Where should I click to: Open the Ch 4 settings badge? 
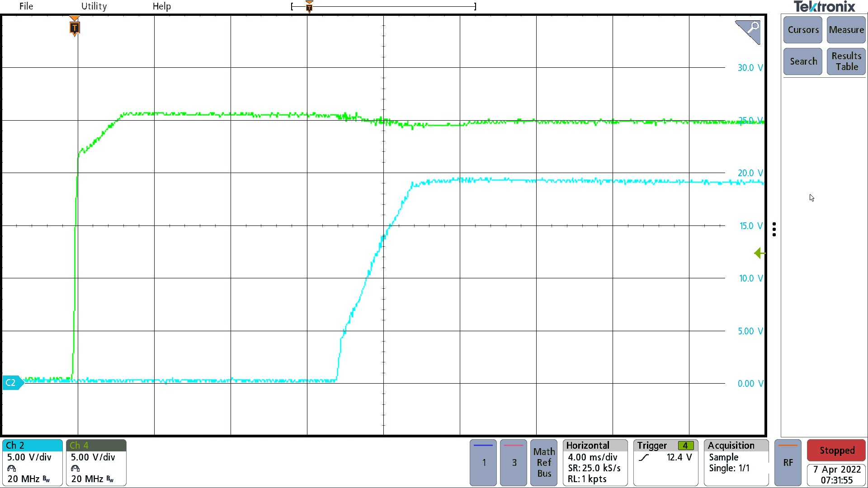96,463
